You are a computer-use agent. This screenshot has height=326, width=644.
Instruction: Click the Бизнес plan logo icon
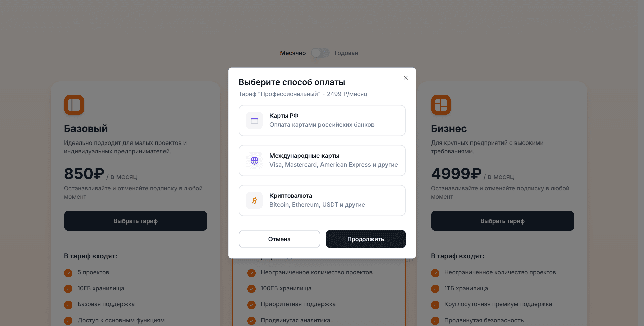click(x=441, y=105)
